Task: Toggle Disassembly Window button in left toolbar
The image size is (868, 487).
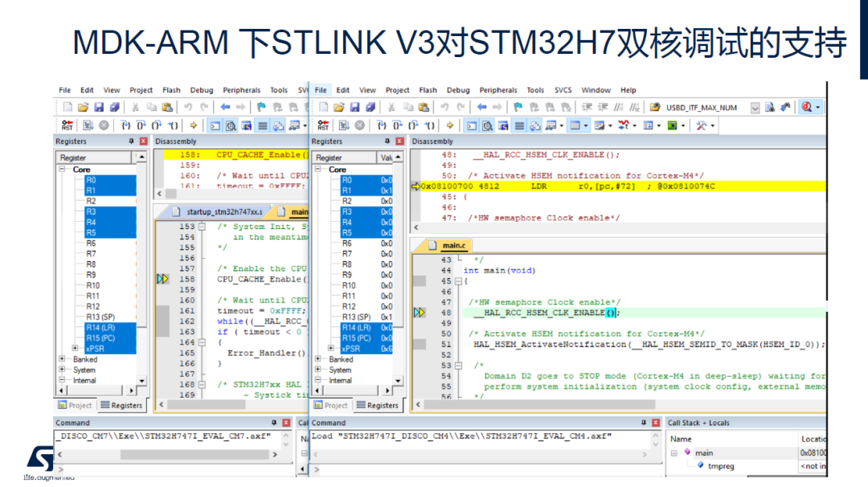Action: point(231,125)
